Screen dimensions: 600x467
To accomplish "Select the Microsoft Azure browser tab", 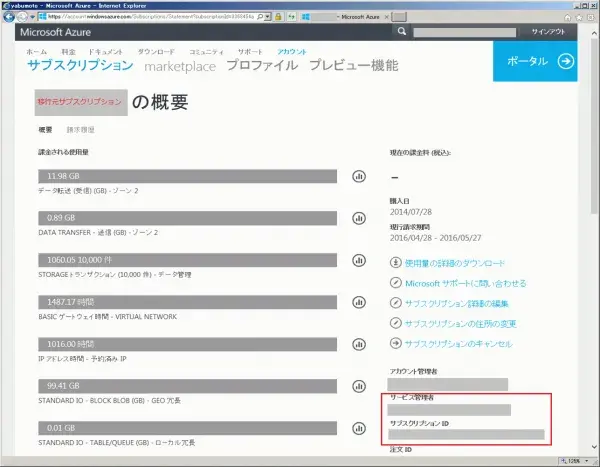I will point(344,17).
